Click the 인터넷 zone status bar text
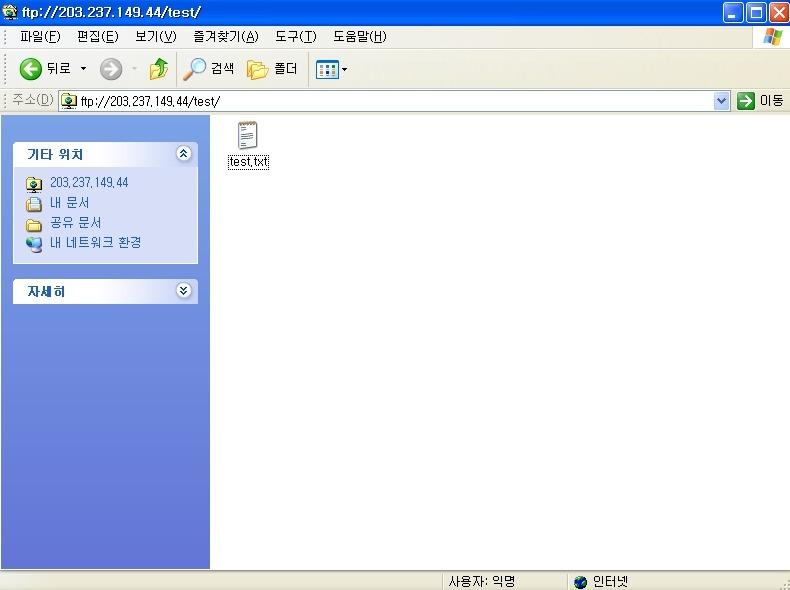 (610, 582)
